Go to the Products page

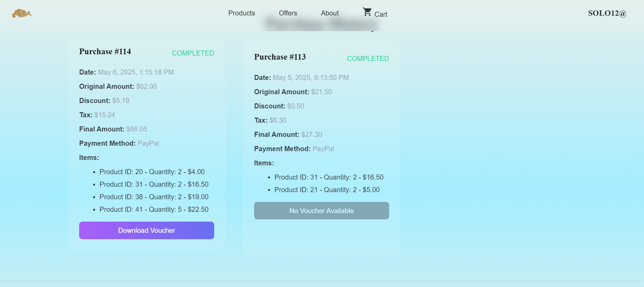tap(242, 13)
